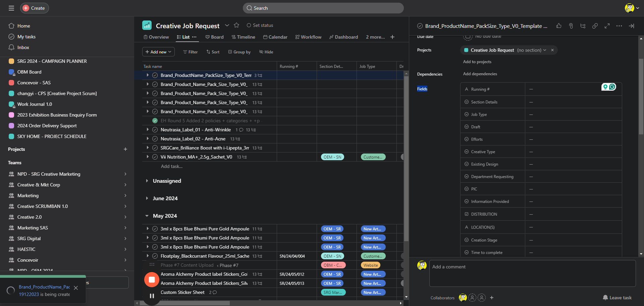The height and width of the screenshot is (306, 644).
Task: Expand NPD - SRG Creative Marketing team
Action: pyautogui.click(x=125, y=174)
